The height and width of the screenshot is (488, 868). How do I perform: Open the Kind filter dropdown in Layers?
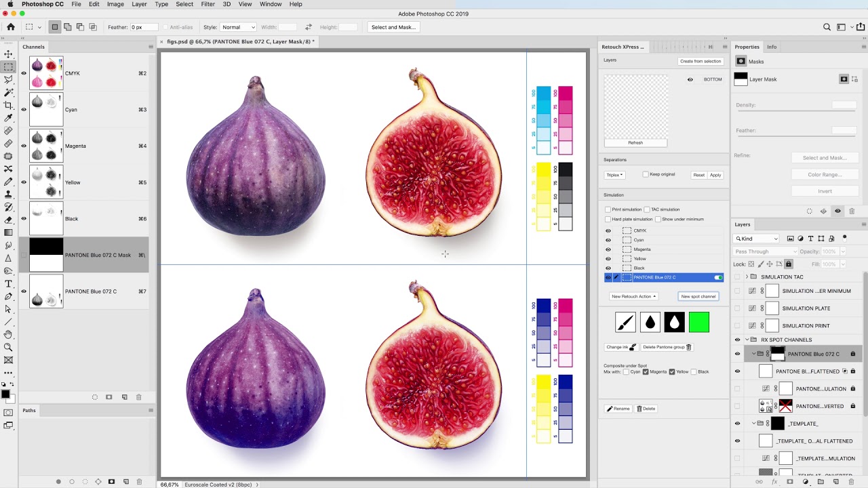(757, 239)
